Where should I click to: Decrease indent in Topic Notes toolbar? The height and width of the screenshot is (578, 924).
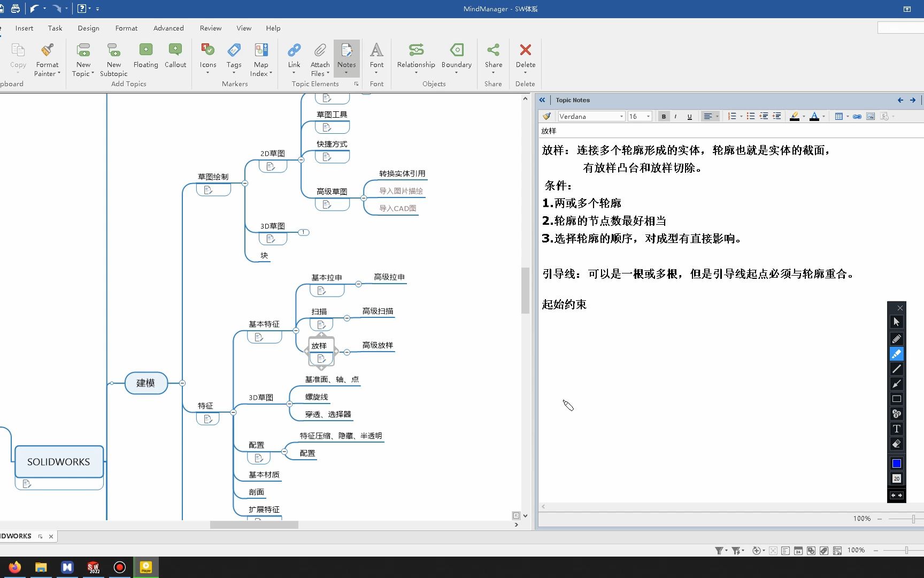tap(764, 116)
